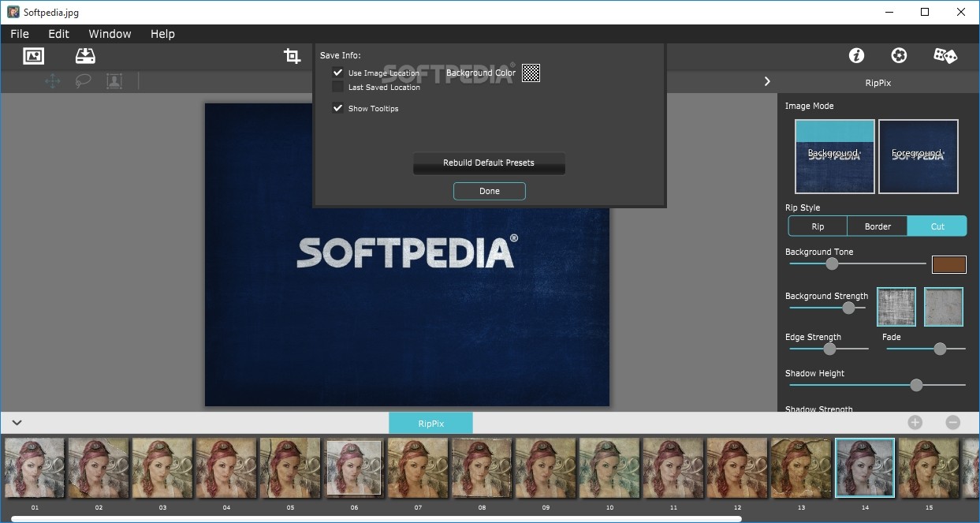Image resolution: width=980 pixels, height=523 pixels.
Task: Apply preset 02 thumbnail
Action: click(99, 468)
